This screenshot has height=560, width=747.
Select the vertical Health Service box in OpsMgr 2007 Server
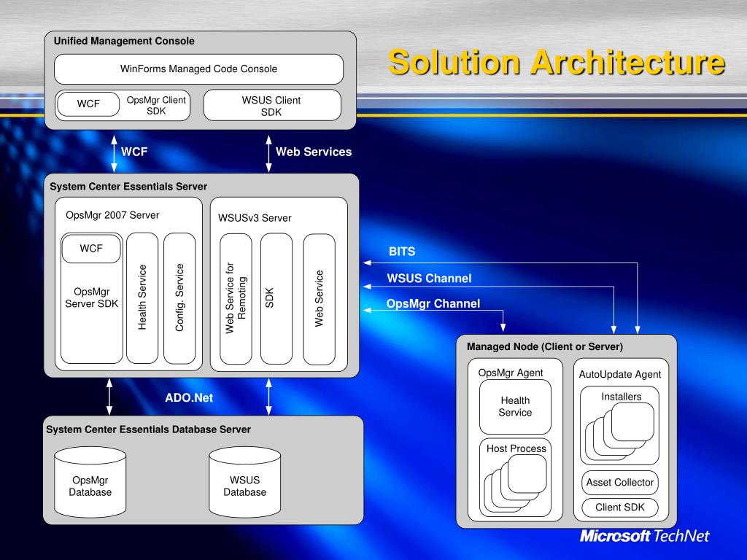coord(142,298)
